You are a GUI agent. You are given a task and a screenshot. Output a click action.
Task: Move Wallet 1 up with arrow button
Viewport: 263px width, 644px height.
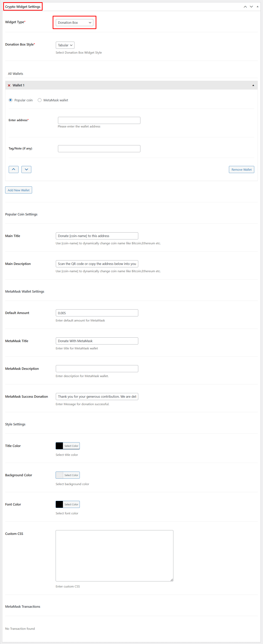coord(14,169)
